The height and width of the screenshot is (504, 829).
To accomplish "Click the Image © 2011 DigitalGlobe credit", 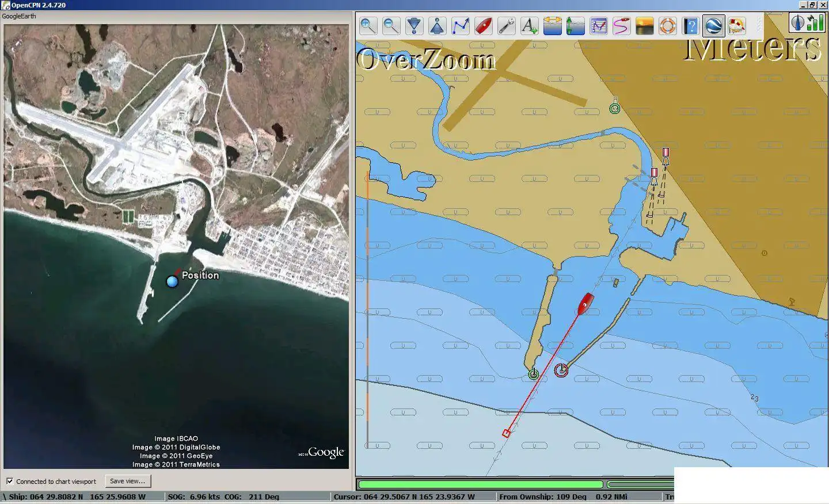I will (x=176, y=447).
